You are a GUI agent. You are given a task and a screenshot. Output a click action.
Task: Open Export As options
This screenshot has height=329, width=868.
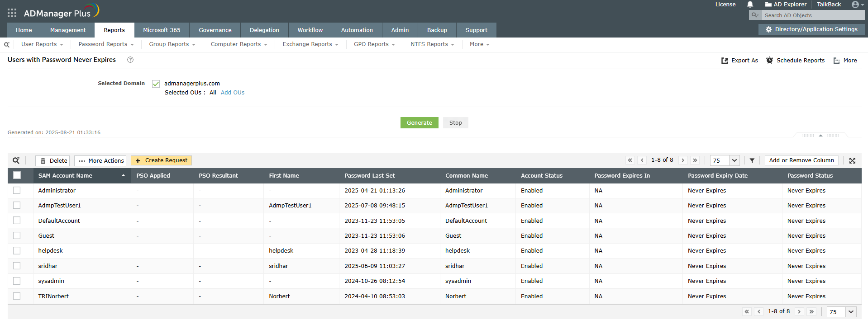point(739,61)
